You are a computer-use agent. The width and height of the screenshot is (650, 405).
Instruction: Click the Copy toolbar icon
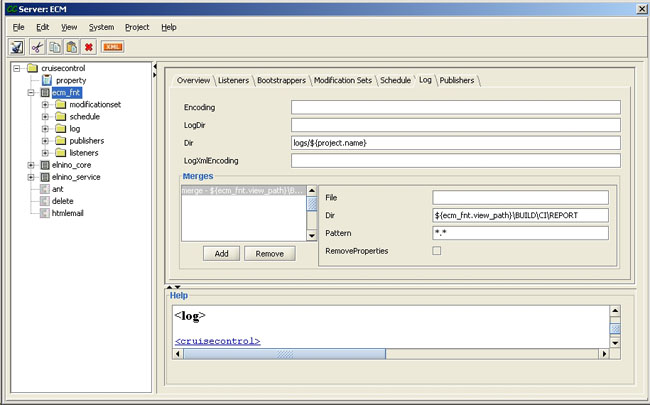(54, 47)
